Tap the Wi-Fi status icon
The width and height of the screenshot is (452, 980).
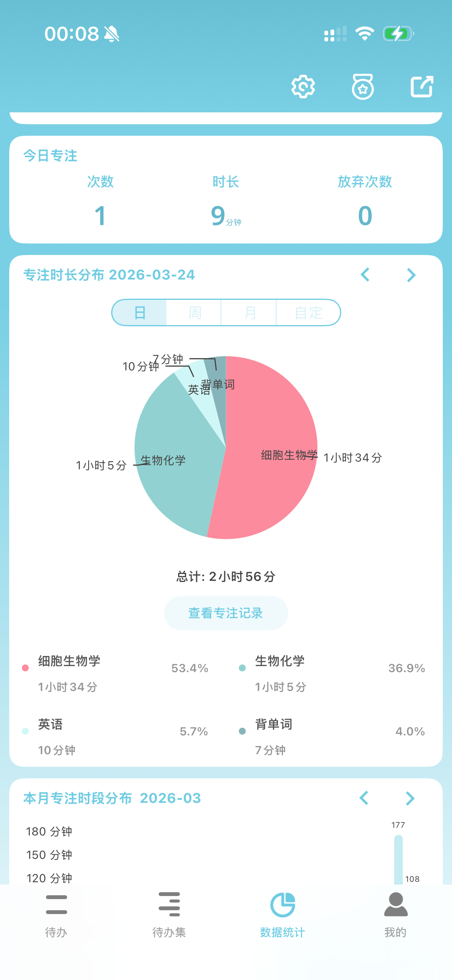[365, 34]
